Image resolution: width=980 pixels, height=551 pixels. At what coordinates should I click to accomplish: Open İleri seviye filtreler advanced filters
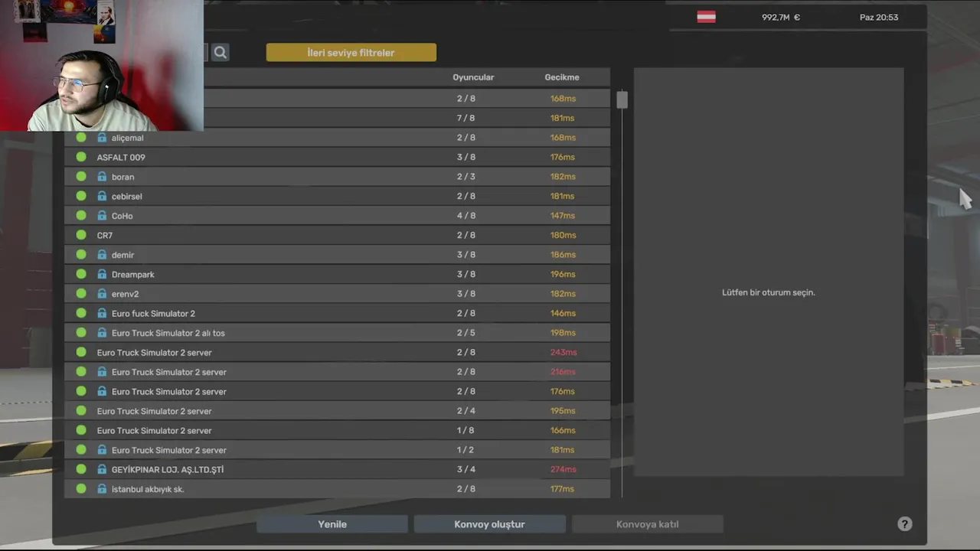tap(351, 52)
